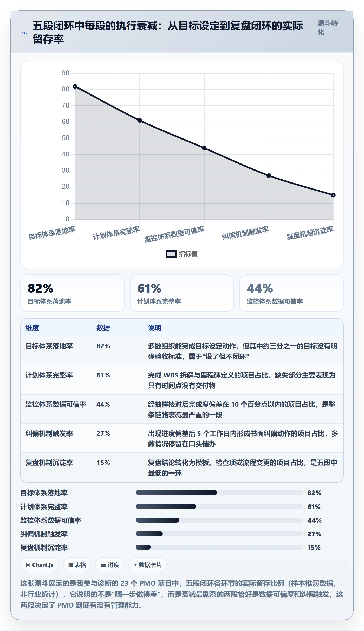Viewport: 364px width, 631px height.
Task: Click the 复盘机制沉淀率 progress bar
Action: coord(219,547)
